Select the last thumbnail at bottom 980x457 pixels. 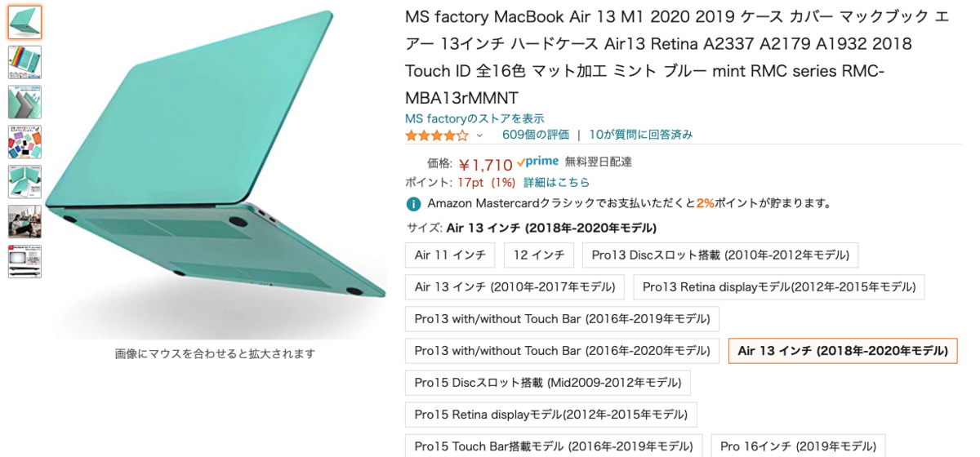[x=24, y=261]
